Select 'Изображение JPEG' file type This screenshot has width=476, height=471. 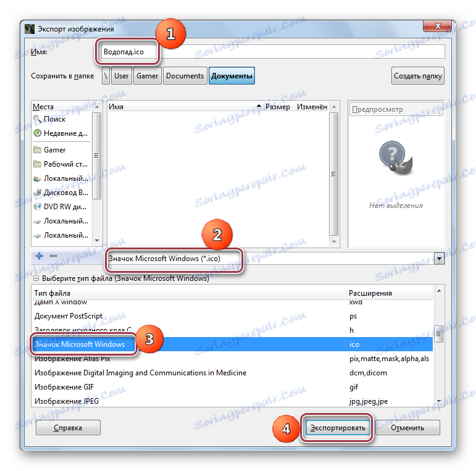tap(232, 401)
